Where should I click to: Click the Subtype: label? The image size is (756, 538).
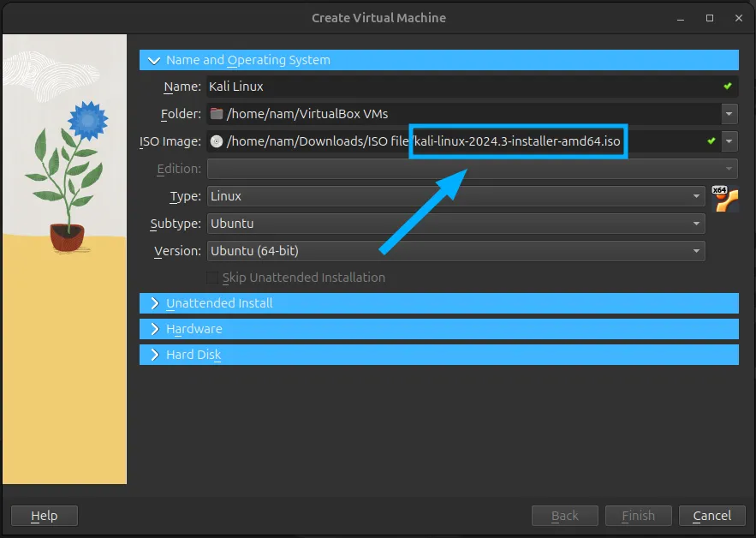pos(176,224)
